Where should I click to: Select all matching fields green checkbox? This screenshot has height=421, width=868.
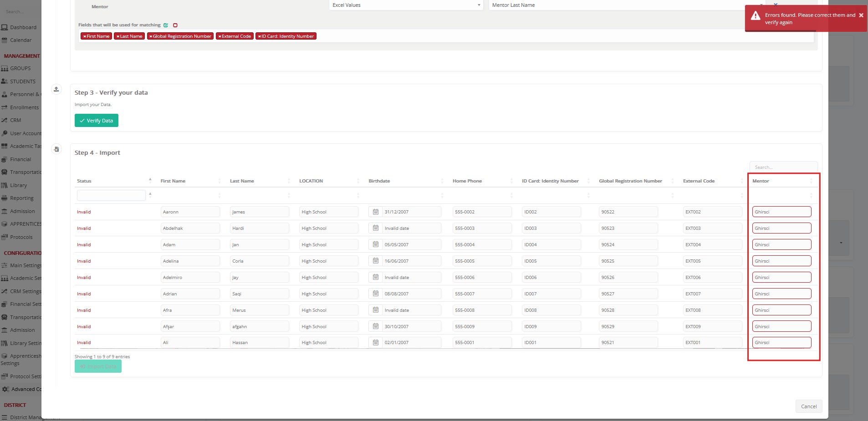(x=166, y=25)
